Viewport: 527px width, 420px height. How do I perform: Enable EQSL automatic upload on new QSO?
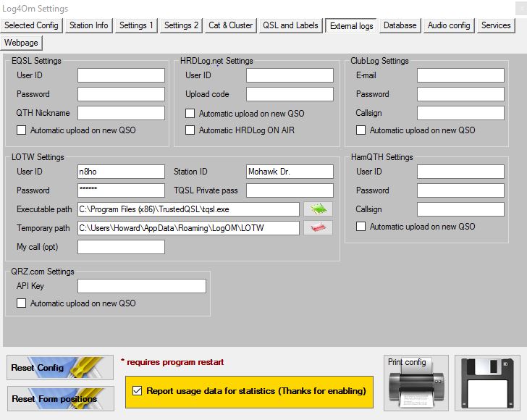[21, 130]
